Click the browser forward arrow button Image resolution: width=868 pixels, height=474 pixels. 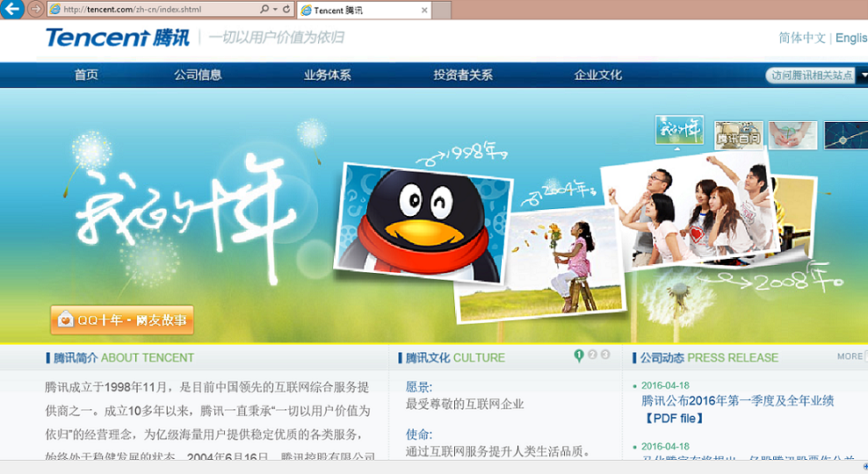[35, 9]
